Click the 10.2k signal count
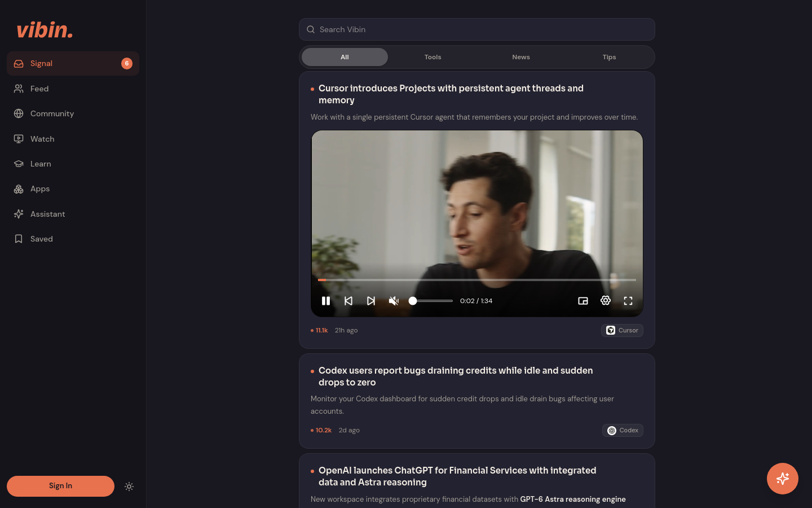The image size is (812, 508). click(x=321, y=430)
